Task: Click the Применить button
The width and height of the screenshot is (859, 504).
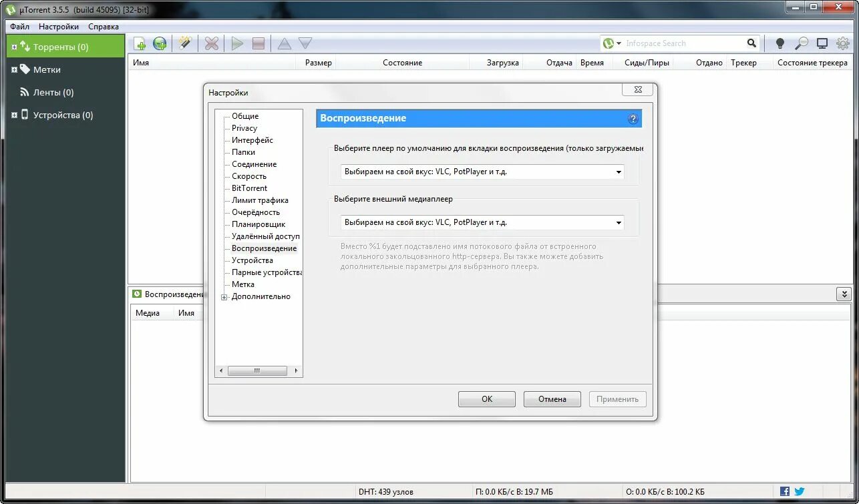Action: (x=618, y=399)
